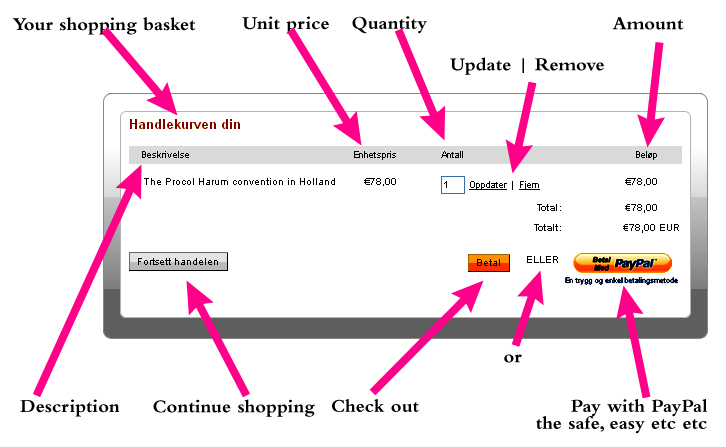Click the Fortsett handelen button
The width and height of the screenshot is (726, 447).
click(179, 261)
